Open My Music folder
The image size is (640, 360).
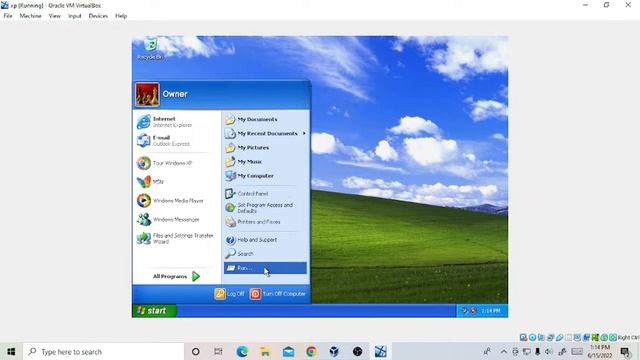coord(264,162)
